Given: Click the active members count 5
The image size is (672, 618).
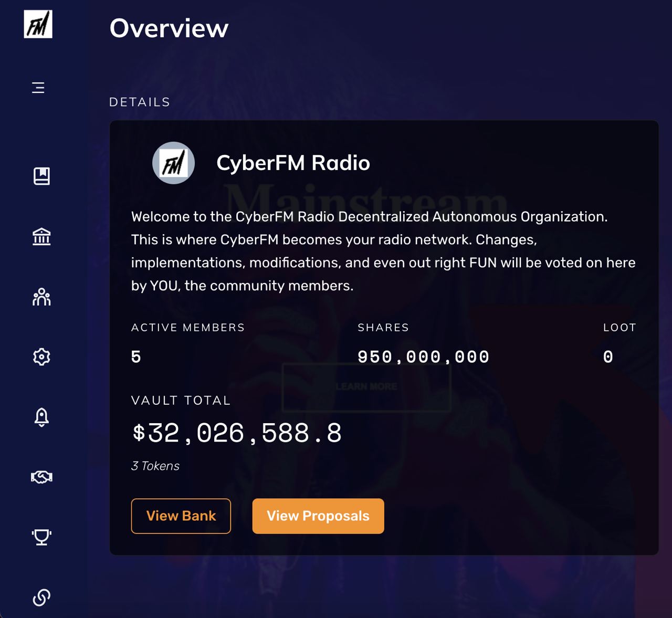Looking at the screenshot, I should (136, 357).
